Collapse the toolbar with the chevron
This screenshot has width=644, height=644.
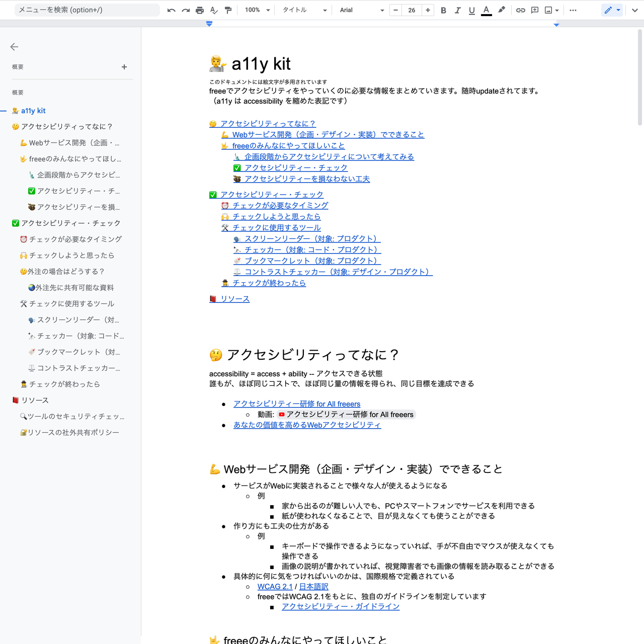pyautogui.click(x=635, y=10)
